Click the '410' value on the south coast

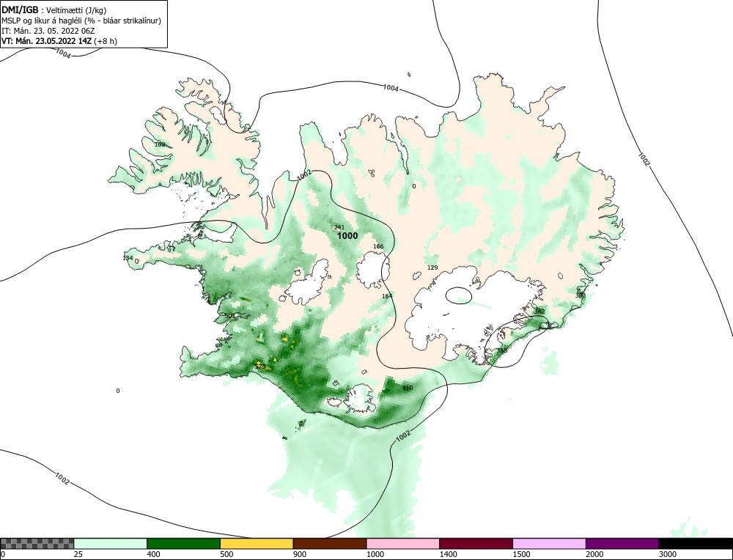point(408,388)
